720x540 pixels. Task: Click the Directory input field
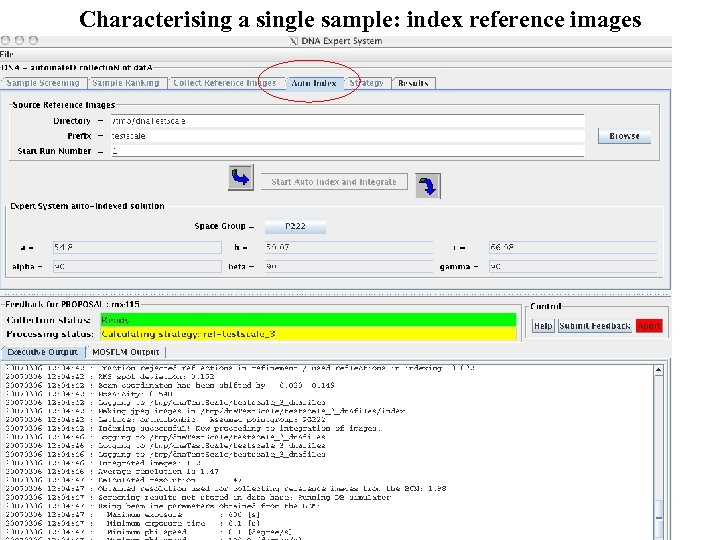[x=347, y=121]
